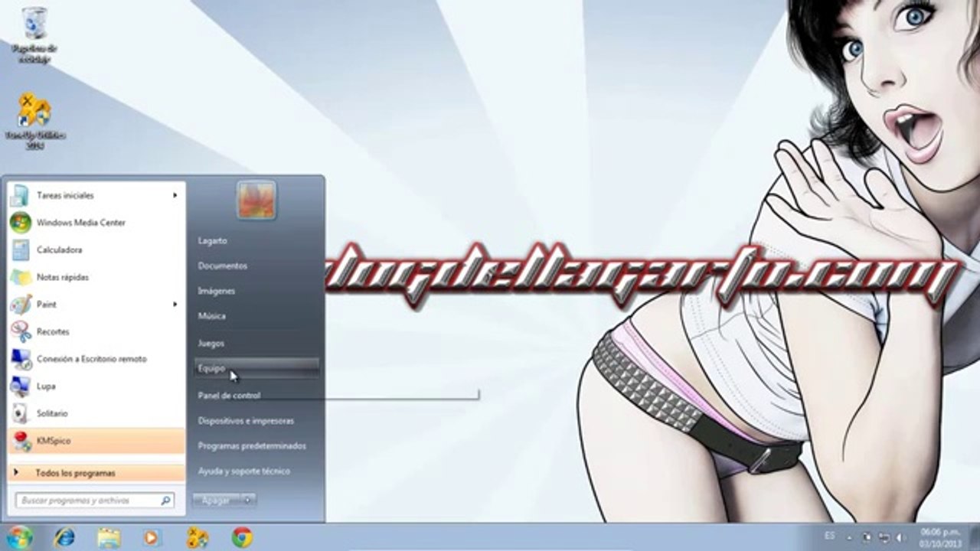Viewport: 980px width, 551px height.
Task: Open the shutdown options arrow beside Apagar
Action: pos(247,500)
